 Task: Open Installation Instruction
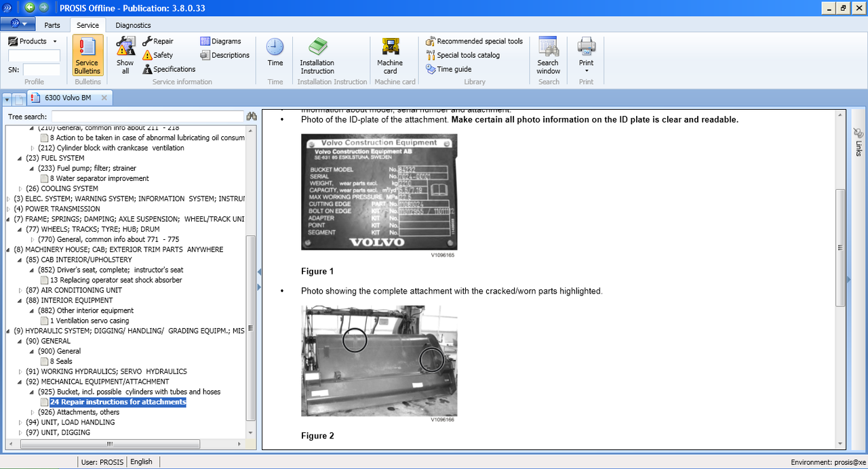point(317,56)
